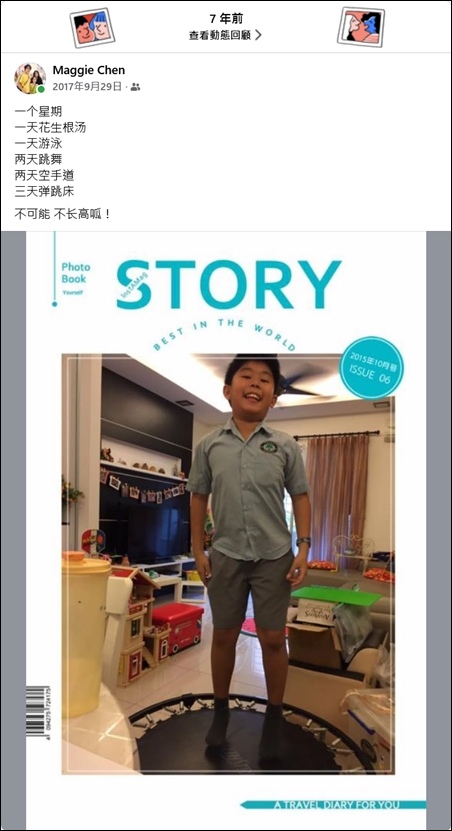Screen dimensions: 452x831
Task: Click the InstaMag STORY logo title
Action: pos(228,284)
